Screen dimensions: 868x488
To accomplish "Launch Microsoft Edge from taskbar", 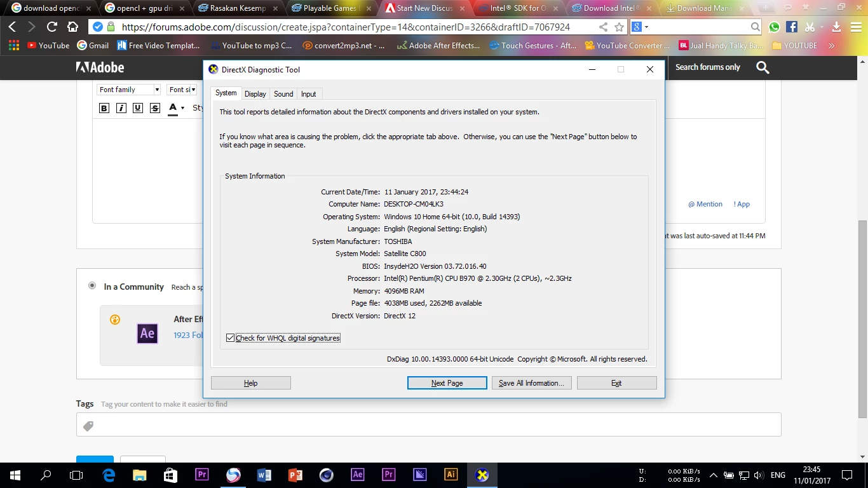I will (109, 475).
